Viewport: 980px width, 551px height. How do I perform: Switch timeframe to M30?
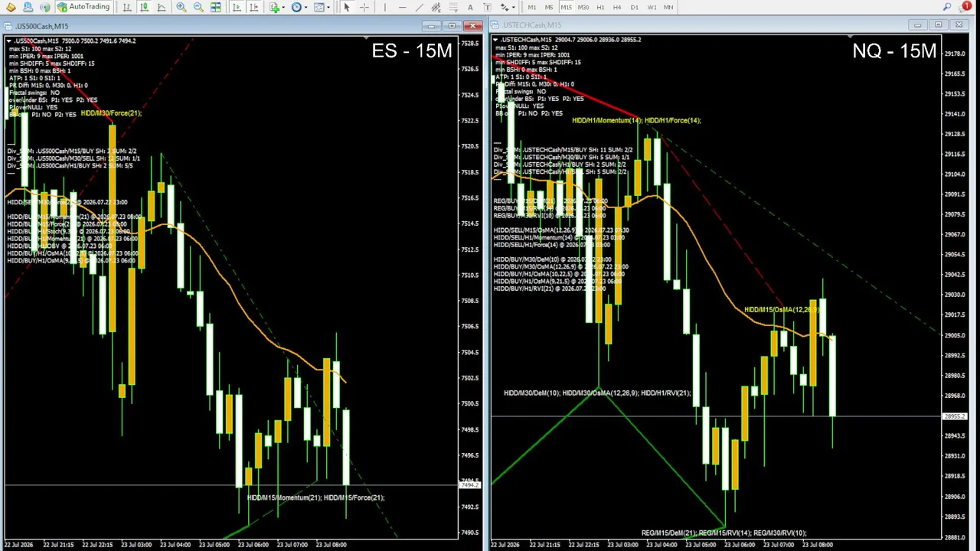[583, 7]
